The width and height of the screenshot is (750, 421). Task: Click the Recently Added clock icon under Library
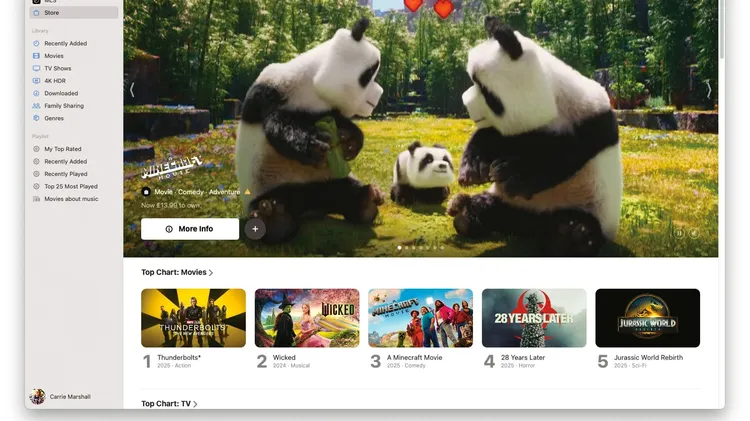[x=36, y=44]
